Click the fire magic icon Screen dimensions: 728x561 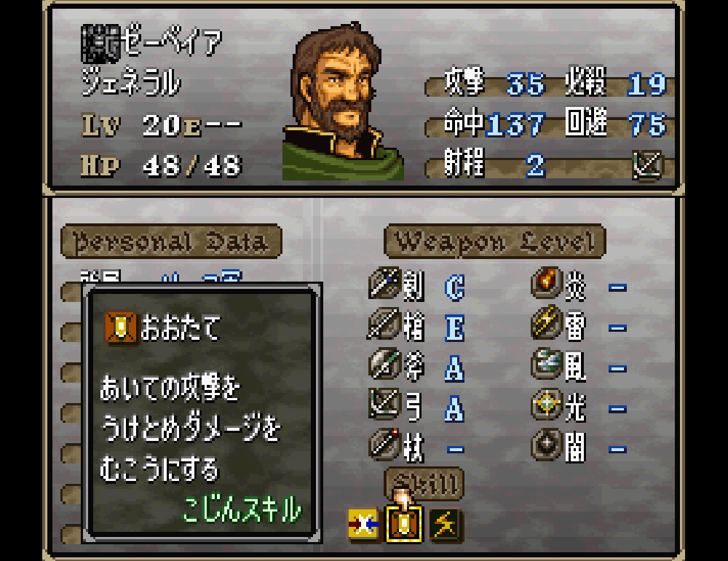tap(547, 282)
